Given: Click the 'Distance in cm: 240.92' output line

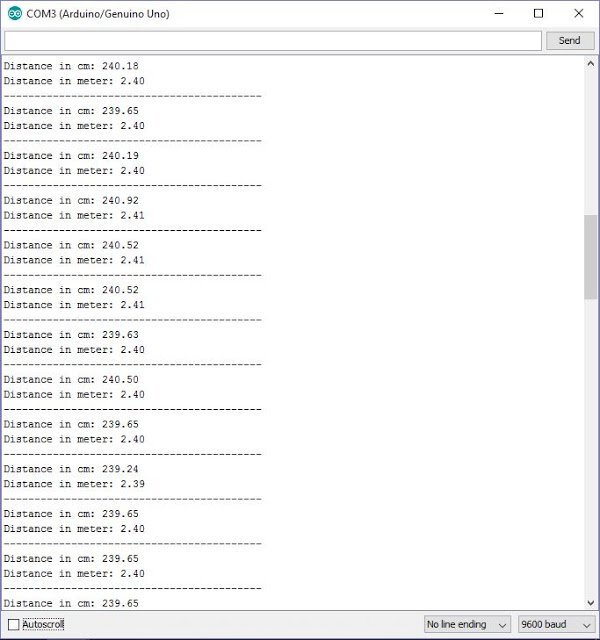Looking at the screenshot, I should (71, 200).
